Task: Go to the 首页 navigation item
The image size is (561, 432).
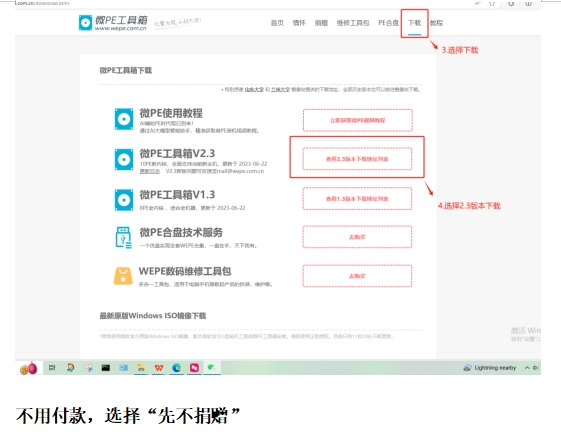Action: click(277, 23)
